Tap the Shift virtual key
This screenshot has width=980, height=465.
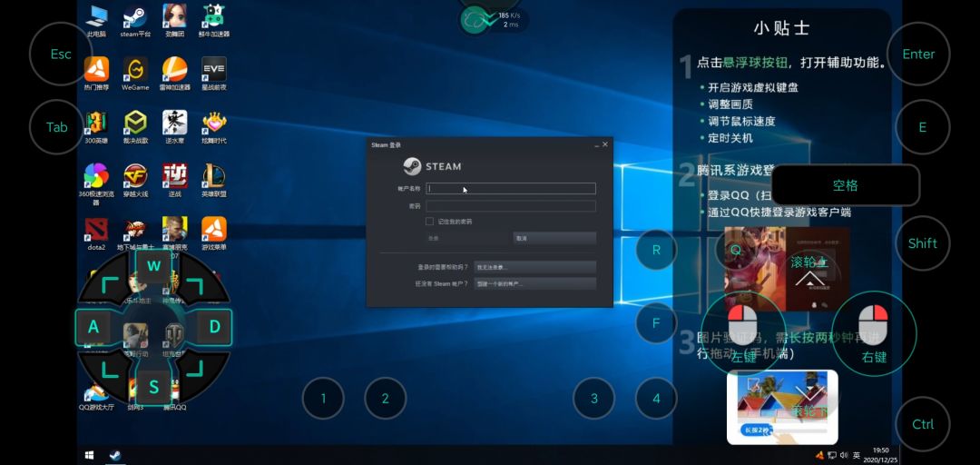click(923, 243)
